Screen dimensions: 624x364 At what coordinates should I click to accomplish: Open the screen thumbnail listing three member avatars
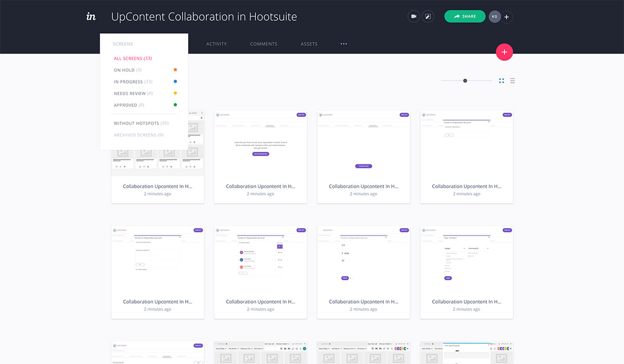(x=261, y=272)
